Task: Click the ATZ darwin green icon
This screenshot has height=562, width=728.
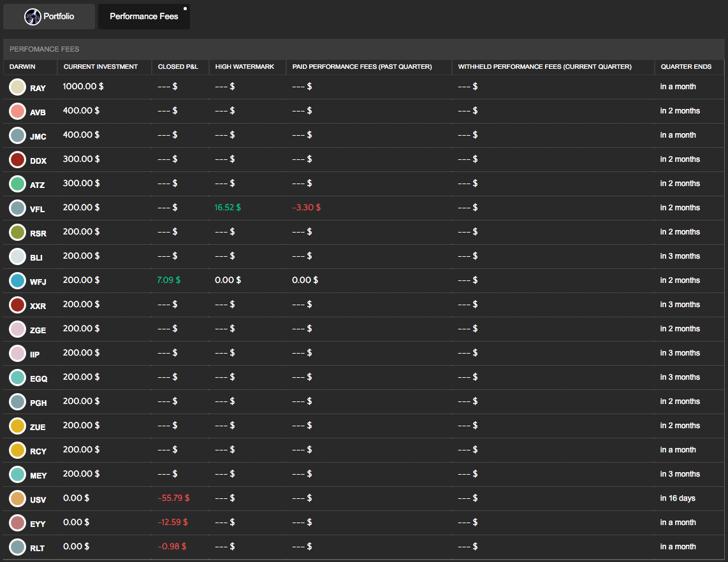Action: click(x=17, y=184)
